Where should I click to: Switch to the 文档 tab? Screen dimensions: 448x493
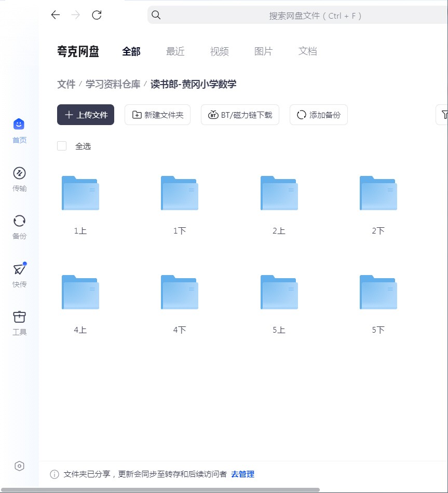click(308, 51)
